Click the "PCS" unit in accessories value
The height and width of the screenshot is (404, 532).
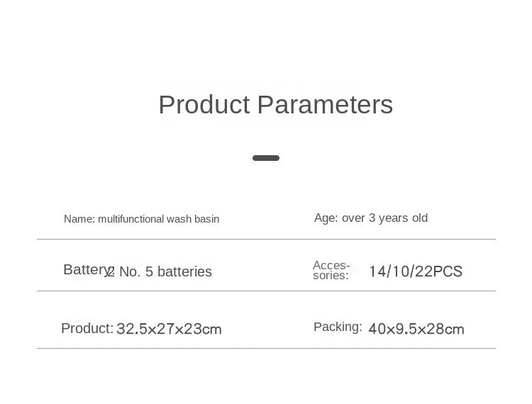pyautogui.click(x=448, y=271)
